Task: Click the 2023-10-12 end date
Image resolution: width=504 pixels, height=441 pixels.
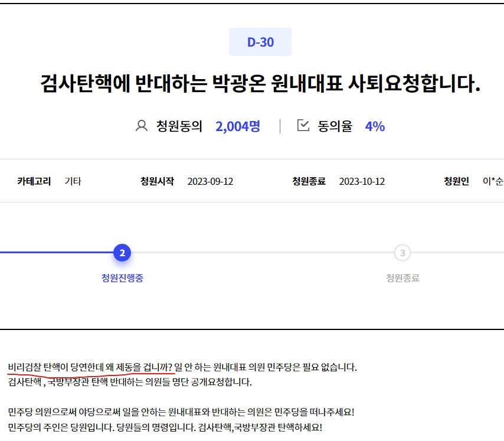Action: [362, 181]
